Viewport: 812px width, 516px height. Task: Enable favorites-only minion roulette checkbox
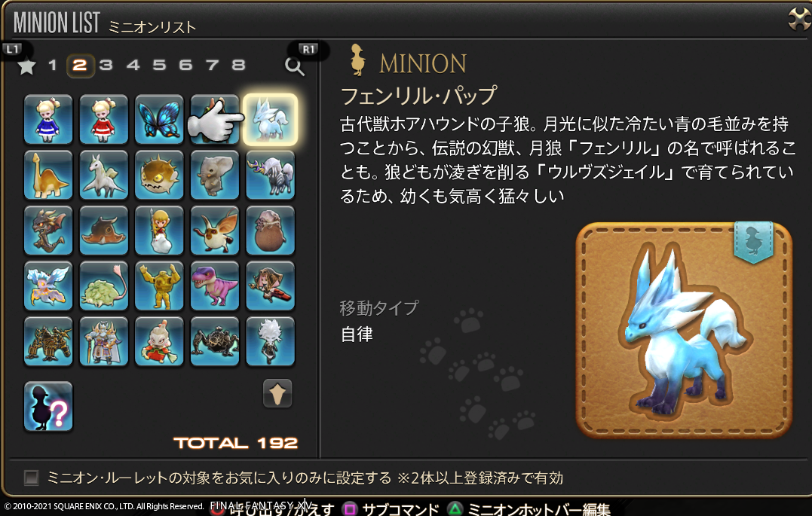point(32,477)
